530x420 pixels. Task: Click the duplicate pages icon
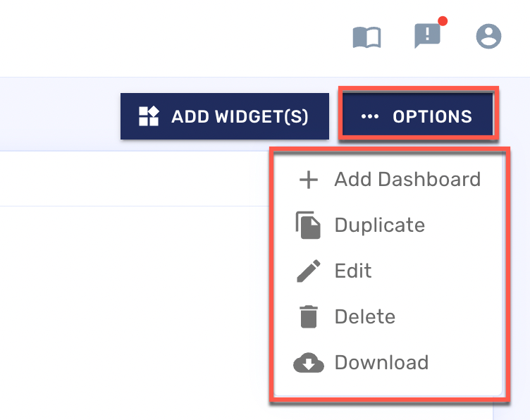point(309,226)
